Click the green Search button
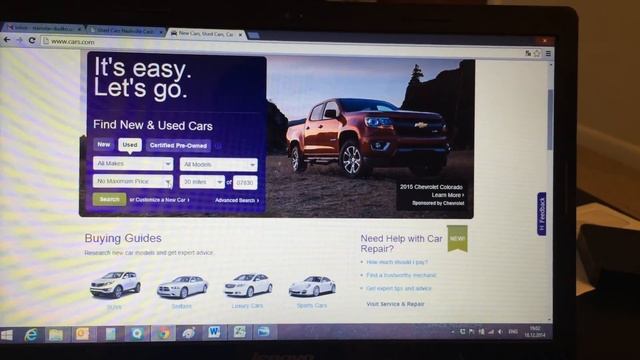 point(109,199)
